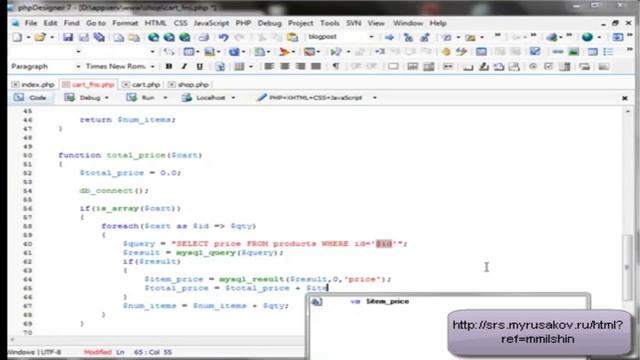Screen dimensions: 640x360
Task: Open the PHP menu
Action: pyautogui.click(x=243, y=23)
